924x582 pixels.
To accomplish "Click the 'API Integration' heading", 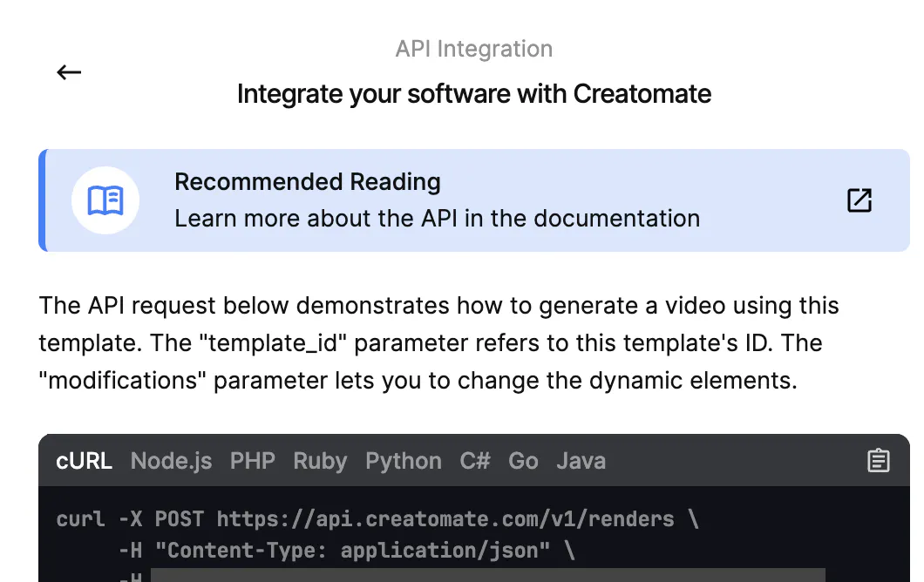I will click(473, 49).
